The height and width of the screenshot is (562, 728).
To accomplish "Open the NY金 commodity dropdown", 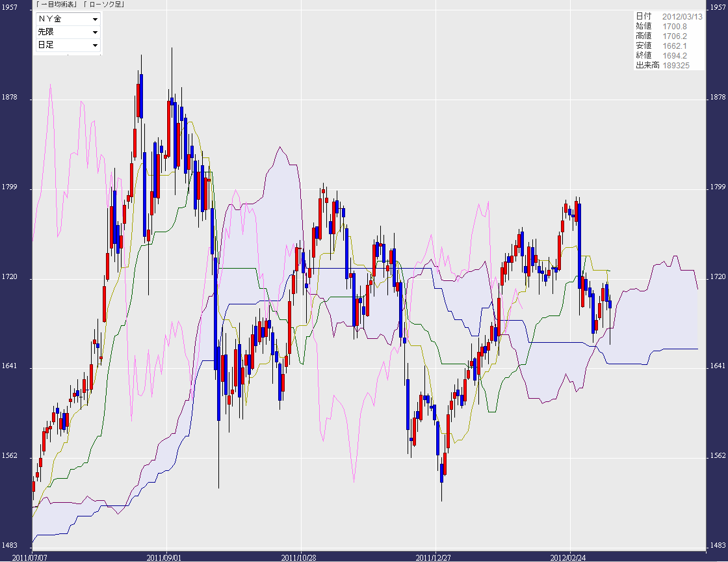I will pos(68,19).
